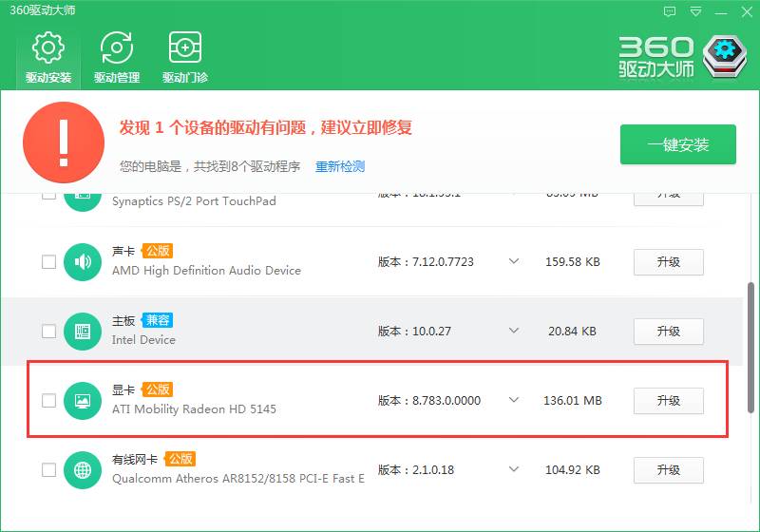Image resolution: width=760 pixels, height=532 pixels.
Task: Click 升级 for AMD audio driver
Action: (x=669, y=262)
